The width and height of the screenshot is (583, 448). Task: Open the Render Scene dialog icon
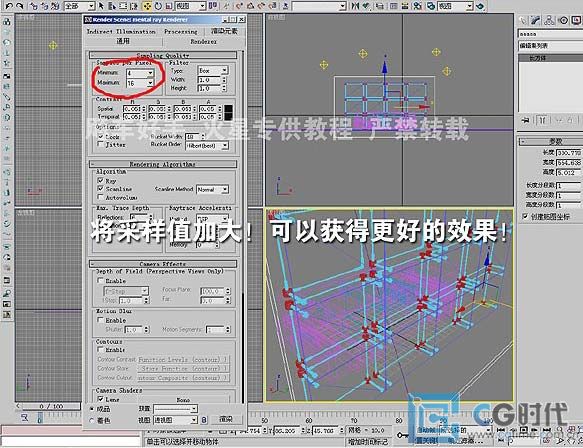(x=431, y=6)
